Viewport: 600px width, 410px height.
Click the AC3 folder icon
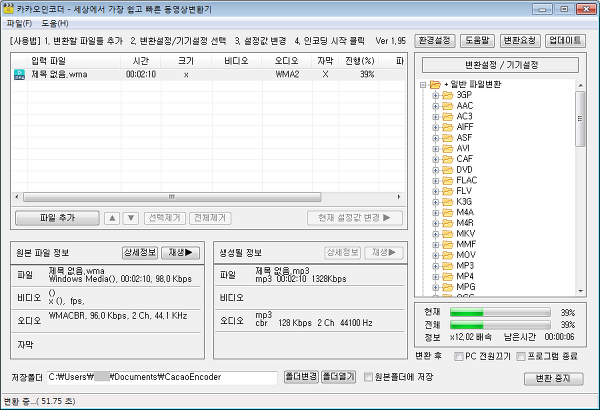coord(448,116)
